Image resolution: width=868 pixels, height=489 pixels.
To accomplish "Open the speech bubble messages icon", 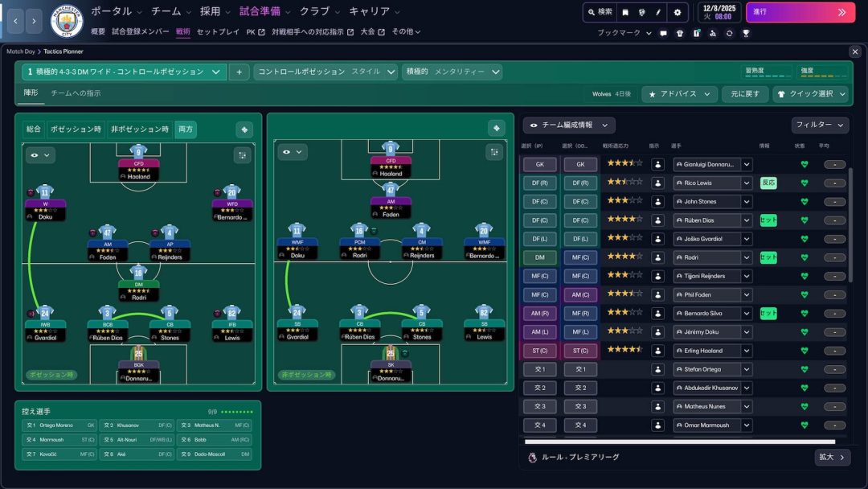I will click(x=663, y=33).
